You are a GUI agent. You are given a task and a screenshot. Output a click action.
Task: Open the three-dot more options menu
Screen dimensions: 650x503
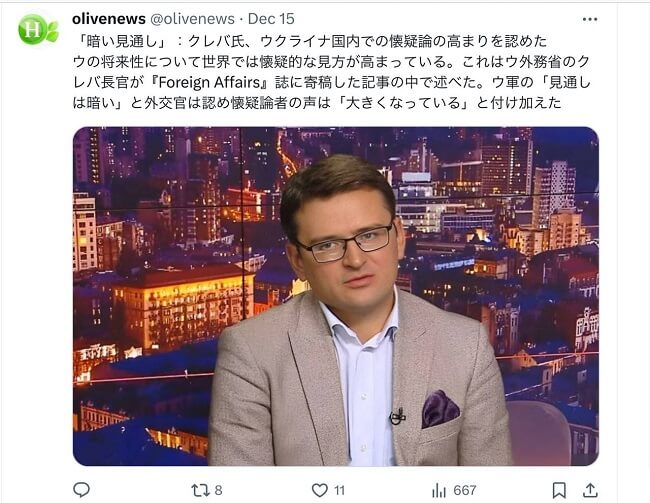589,19
